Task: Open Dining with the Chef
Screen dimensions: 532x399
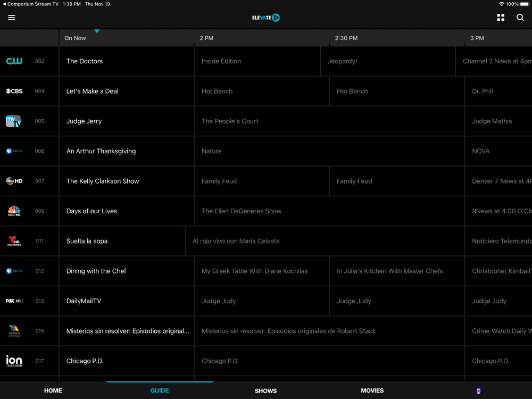Action: coord(127,271)
